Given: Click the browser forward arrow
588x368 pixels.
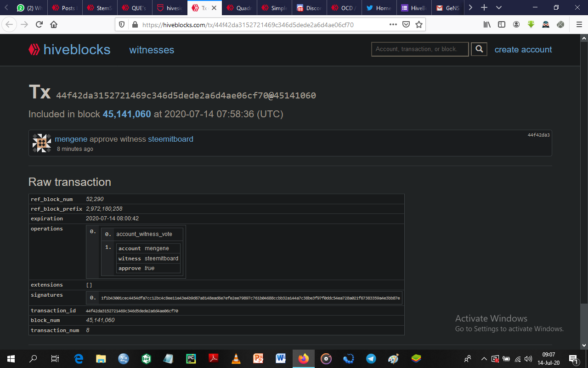Looking at the screenshot, I should point(24,24).
